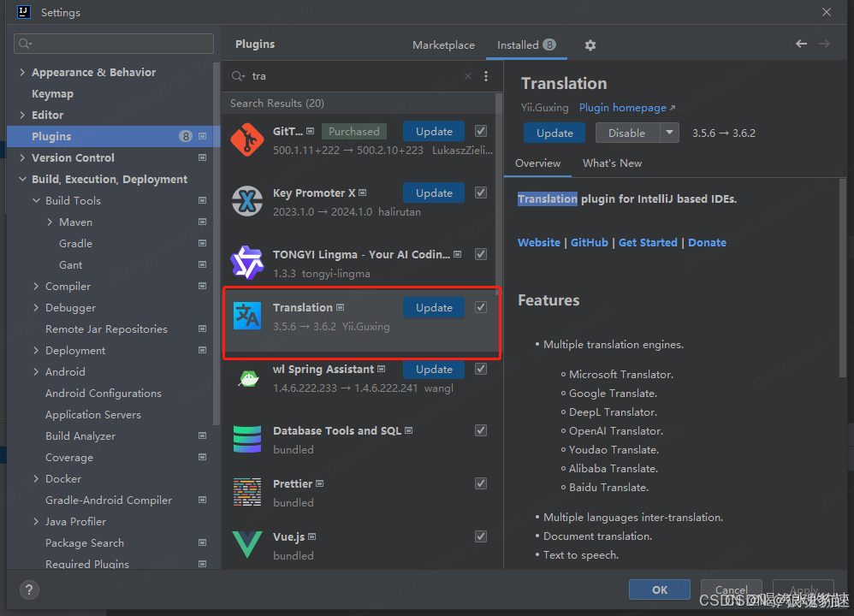The width and height of the screenshot is (854, 616).
Task: Click the settings search magnifier icon
Action: pos(25,44)
